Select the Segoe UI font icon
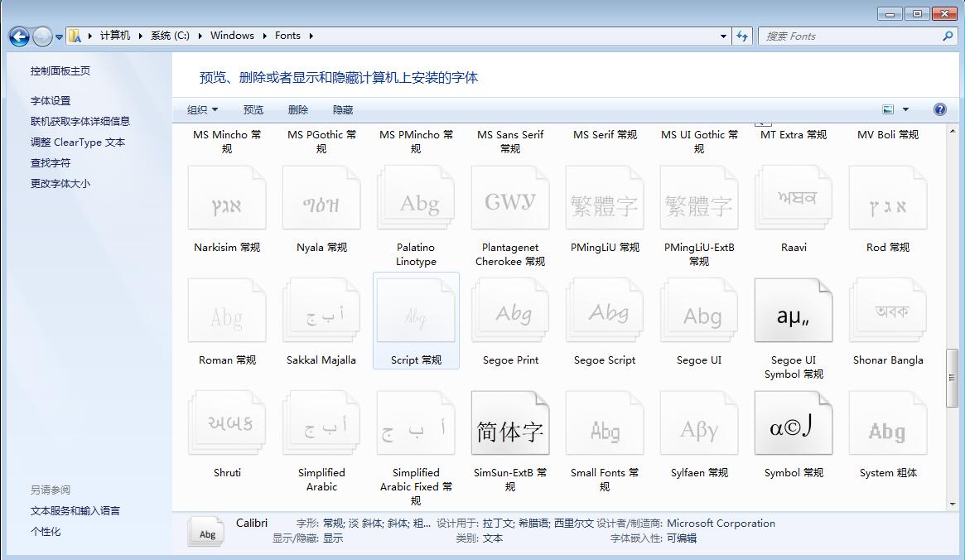Screen dimensions: 965x560 pyautogui.click(x=699, y=311)
